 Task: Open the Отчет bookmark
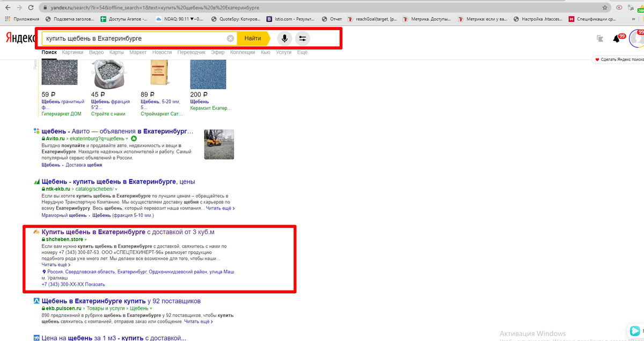click(332, 19)
